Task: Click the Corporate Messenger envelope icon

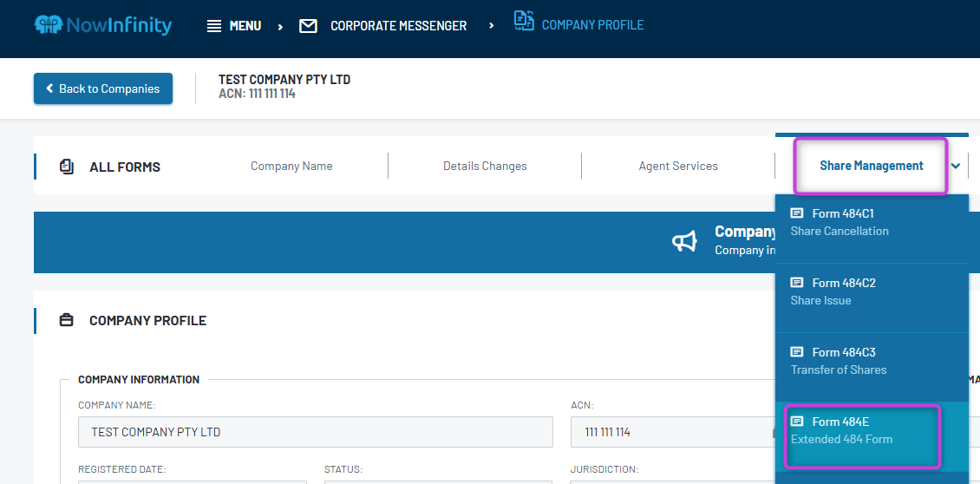Action: pos(308,26)
